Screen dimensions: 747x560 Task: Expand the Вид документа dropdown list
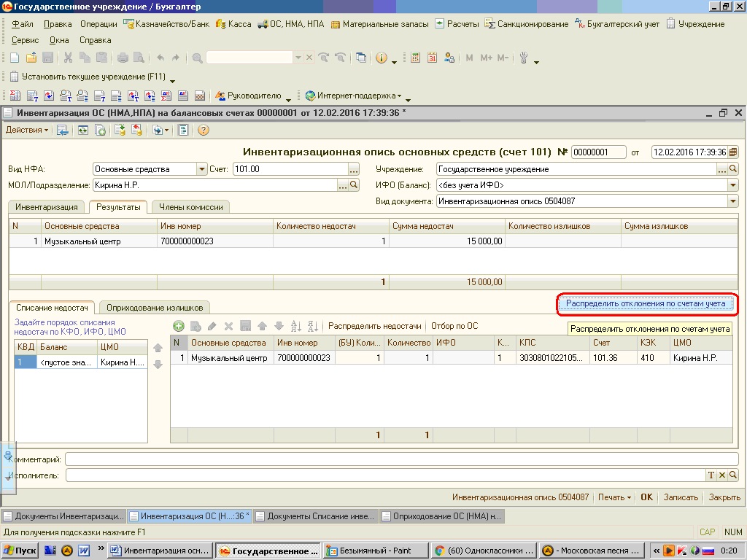pos(732,201)
